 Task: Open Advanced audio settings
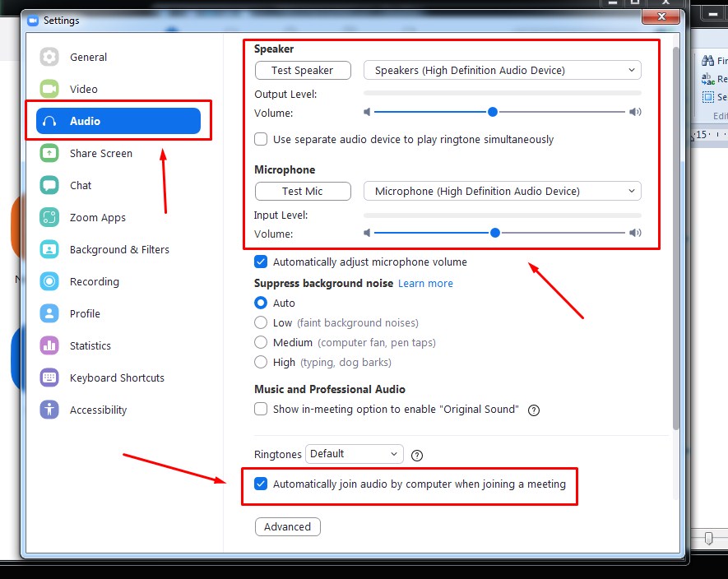pos(287,526)
